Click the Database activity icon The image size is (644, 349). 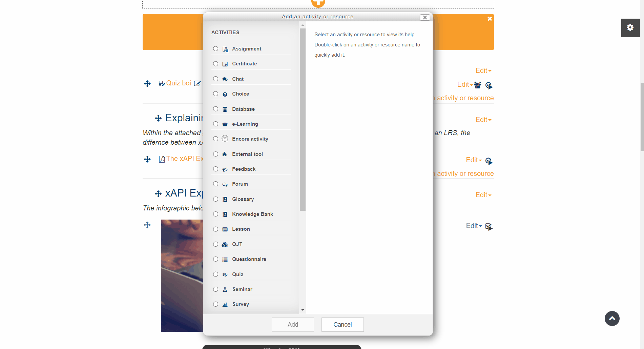(x=225, y=109)
